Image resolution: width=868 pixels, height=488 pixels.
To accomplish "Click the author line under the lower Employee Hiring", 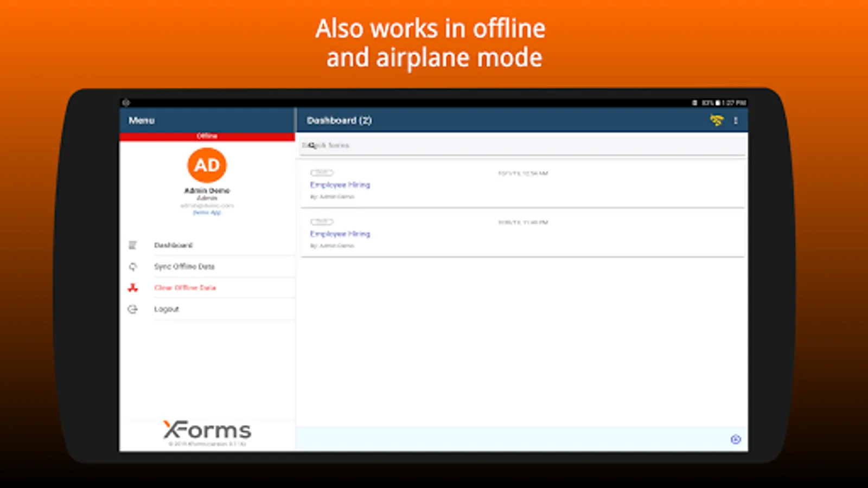I will (x=332, y=246).
